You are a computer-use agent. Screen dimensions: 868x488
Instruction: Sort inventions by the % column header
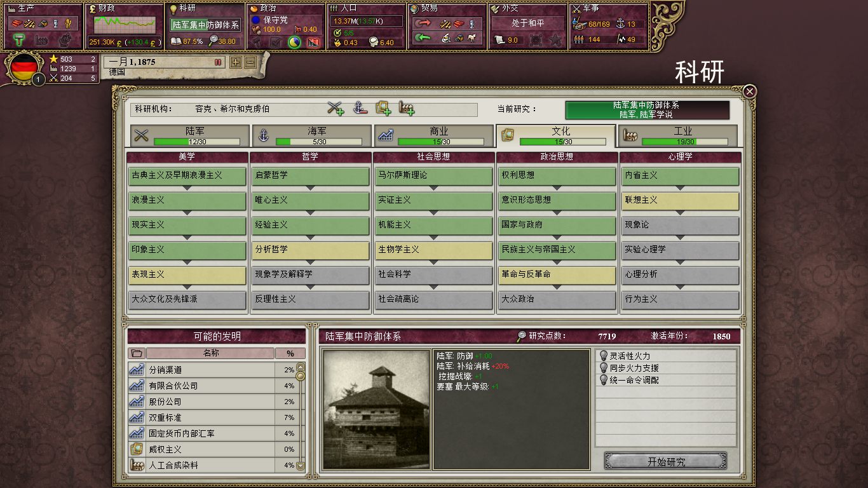pos(290,353)
